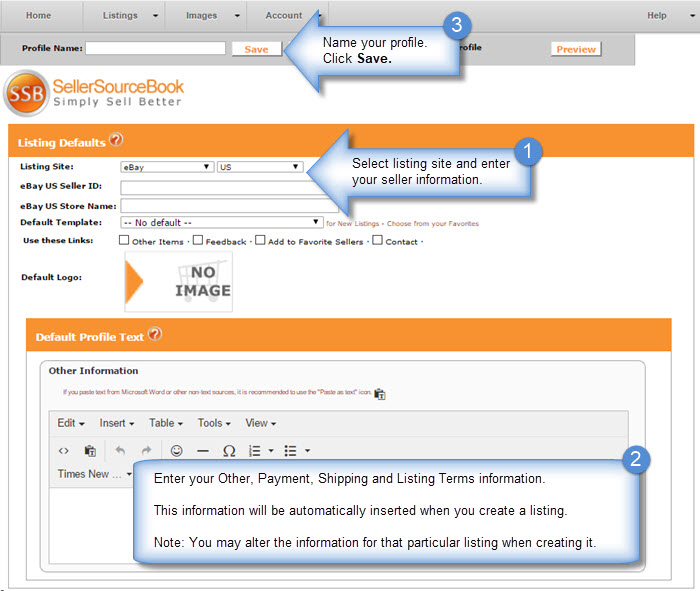
Task: Tick the Other Items checkbox
Action: point(124,240)
